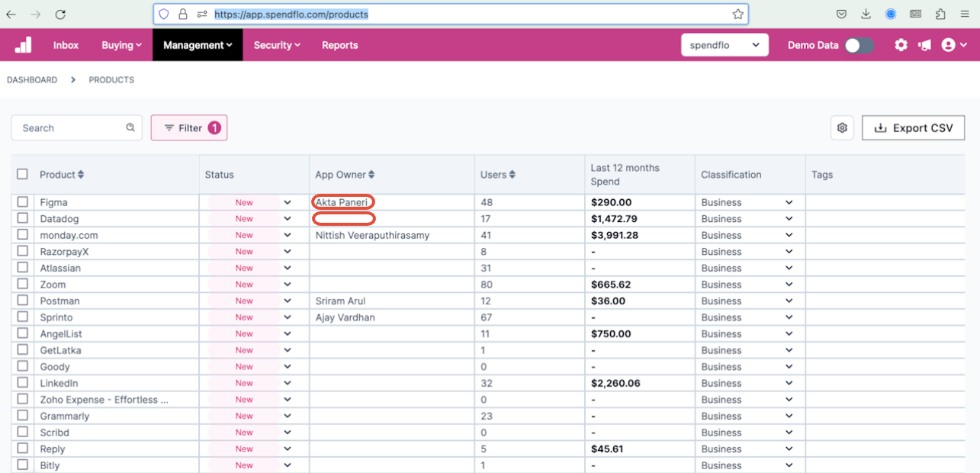Bookmark the page with the star icon
Image resolution: width=980 pixels, height=473 pixels.
(737, 14)
